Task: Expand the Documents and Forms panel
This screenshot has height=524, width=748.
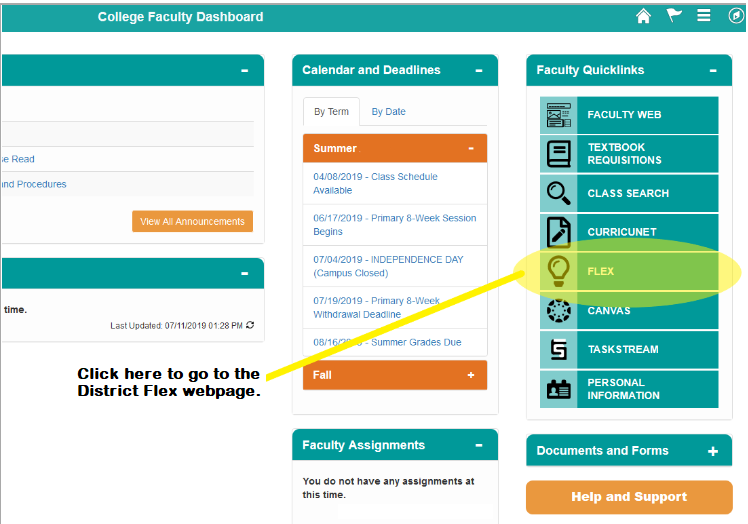Action: point(713,451)
